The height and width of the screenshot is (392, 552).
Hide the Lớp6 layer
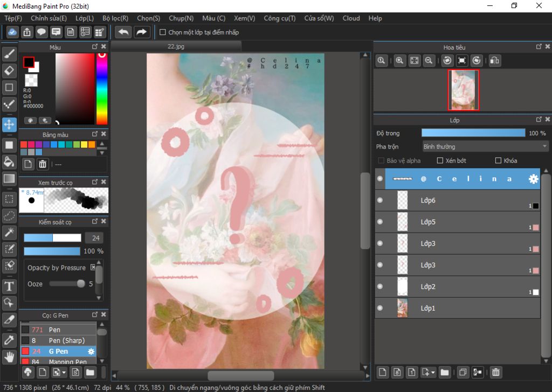[380, 200]
